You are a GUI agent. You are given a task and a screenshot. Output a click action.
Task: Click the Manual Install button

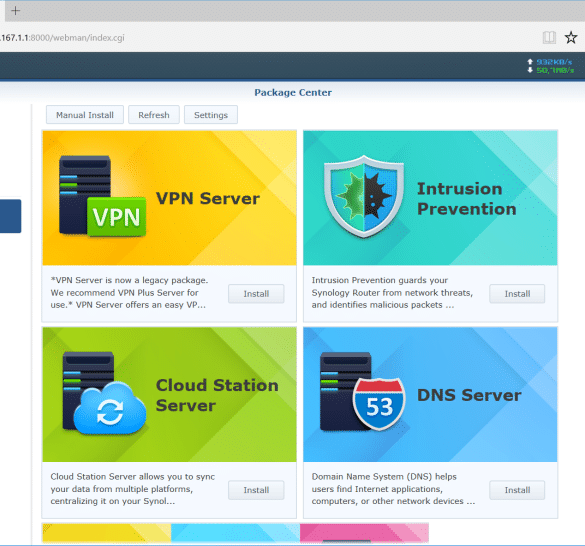pos(85,115)
